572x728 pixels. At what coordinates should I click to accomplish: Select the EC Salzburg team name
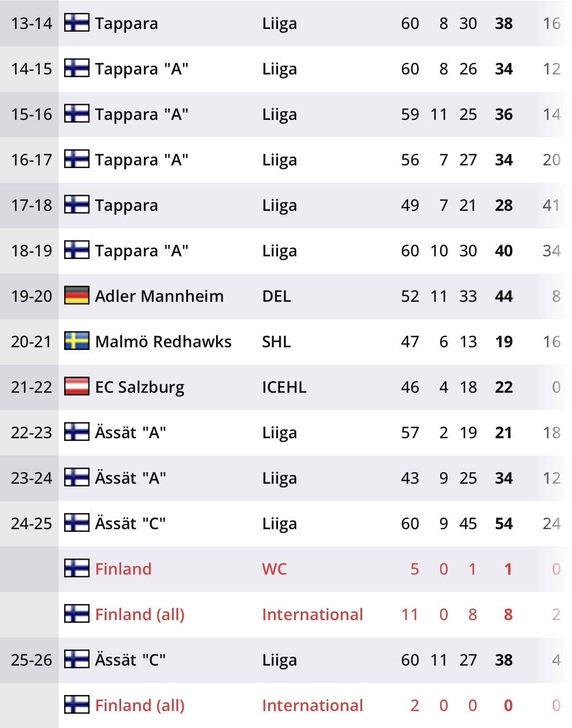pos(139,387)
